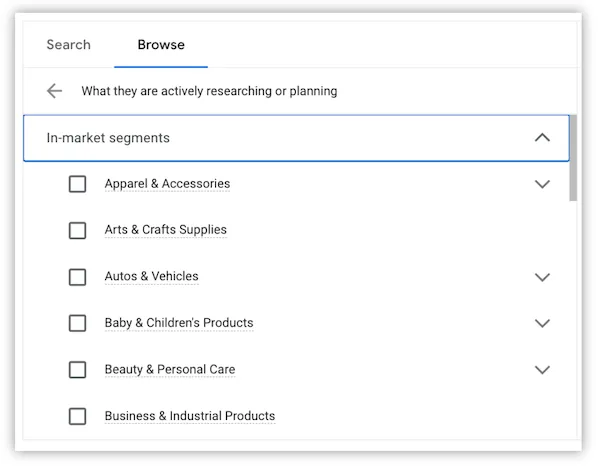Expand Apparel & Accessories subcategories

[542, 184]
